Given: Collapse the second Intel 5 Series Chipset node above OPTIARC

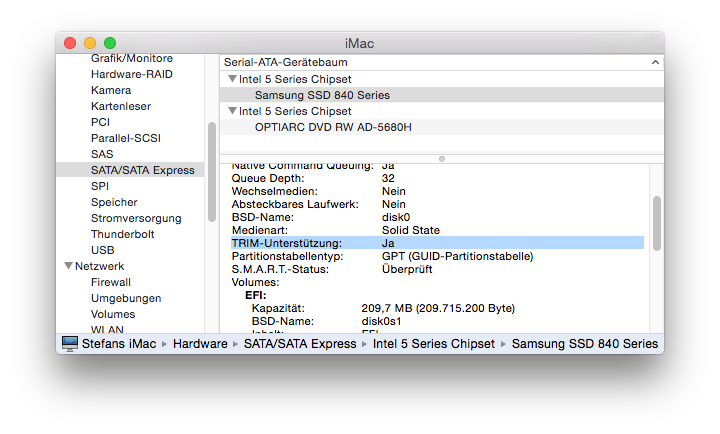Looking at the screenshot, I should click(x=232, y=111).
